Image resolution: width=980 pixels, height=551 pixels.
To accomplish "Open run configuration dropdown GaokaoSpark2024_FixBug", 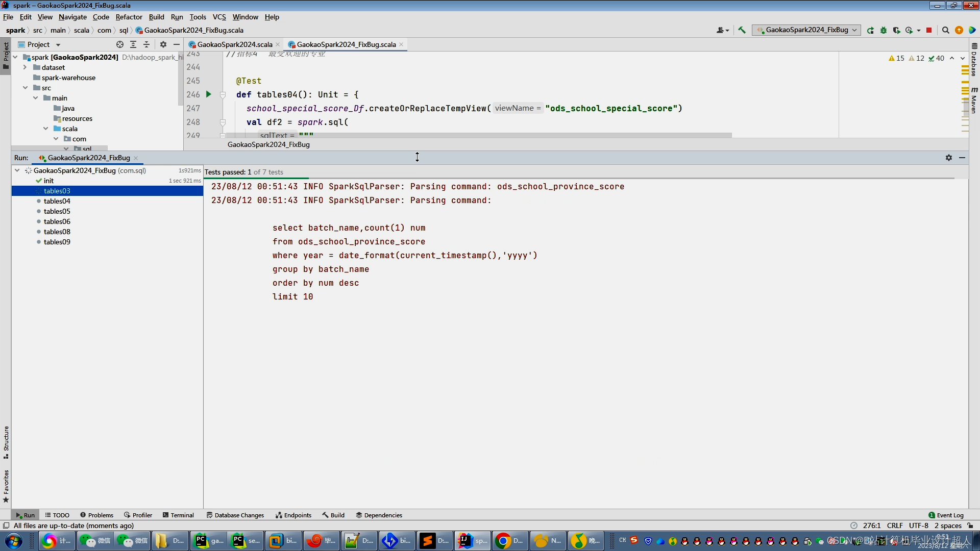I will click(x=806, y=30).
